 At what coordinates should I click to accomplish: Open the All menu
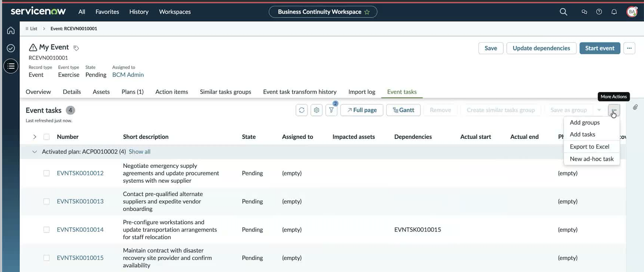point(82,12)
